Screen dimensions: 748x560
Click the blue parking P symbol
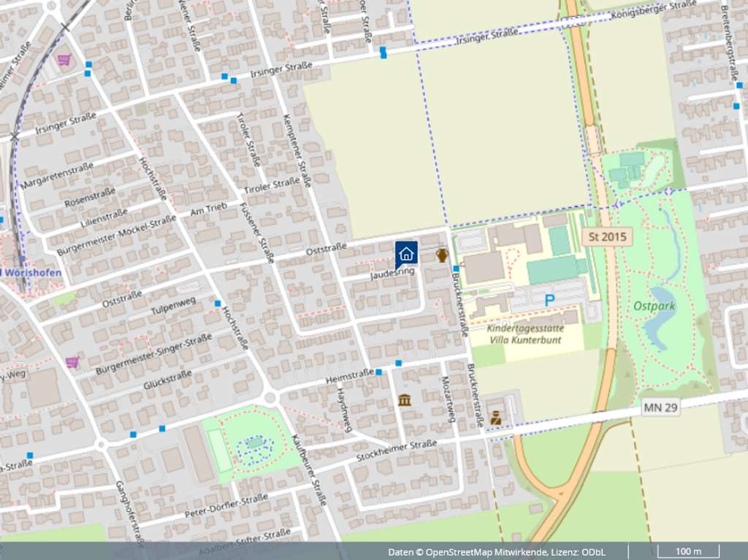pos(549,299)
